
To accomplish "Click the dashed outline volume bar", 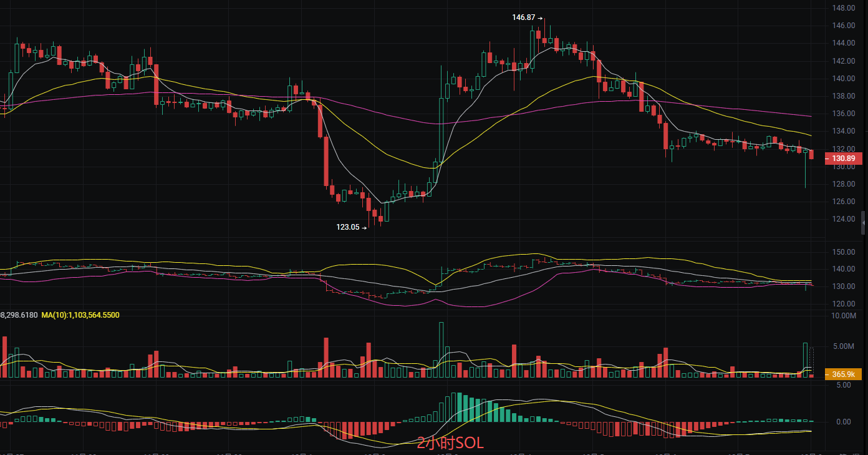I will pos(811,360).
